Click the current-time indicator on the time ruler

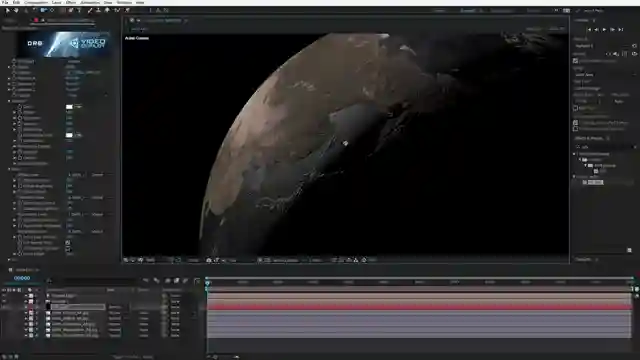click(208, 282)
